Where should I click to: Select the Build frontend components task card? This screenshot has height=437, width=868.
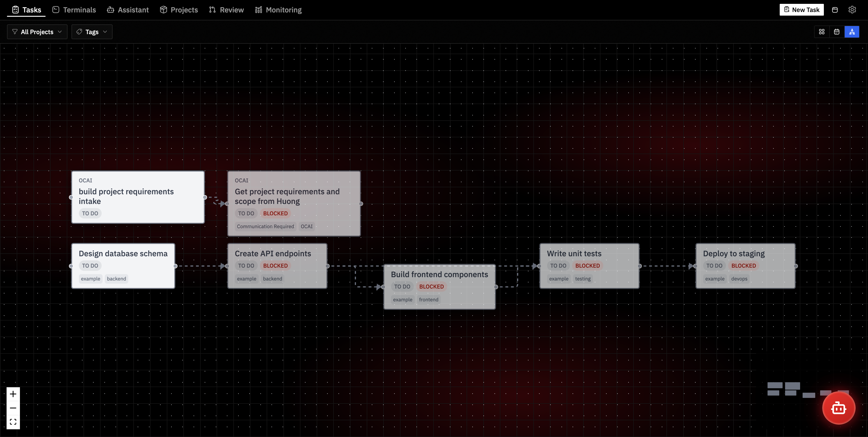[x=439, y=287]
